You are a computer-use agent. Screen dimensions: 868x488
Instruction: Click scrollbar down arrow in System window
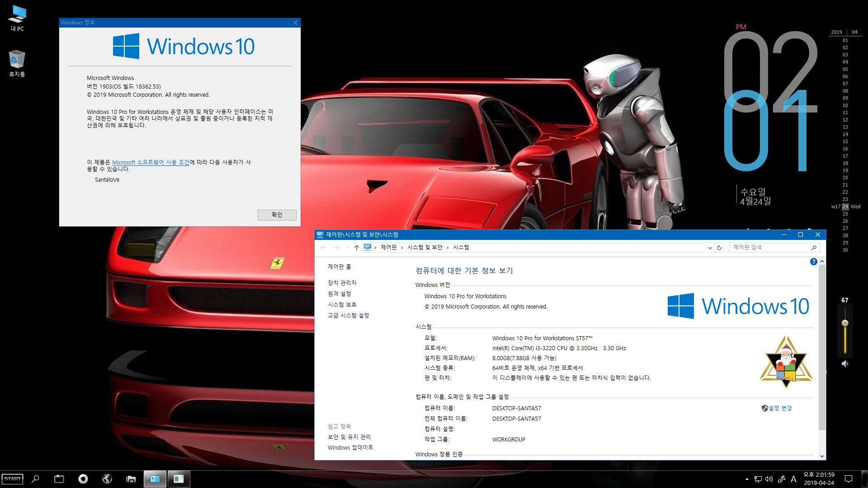coord(822,456)
